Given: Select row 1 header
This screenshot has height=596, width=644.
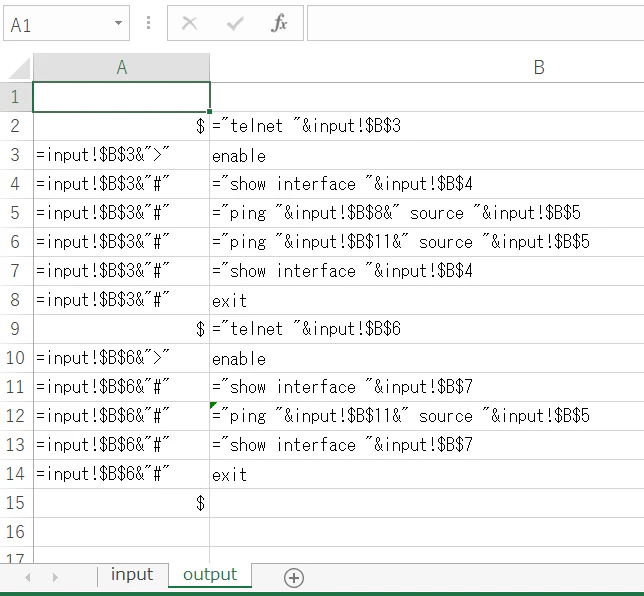Looking at the screenshot, I should coord(16,97).
